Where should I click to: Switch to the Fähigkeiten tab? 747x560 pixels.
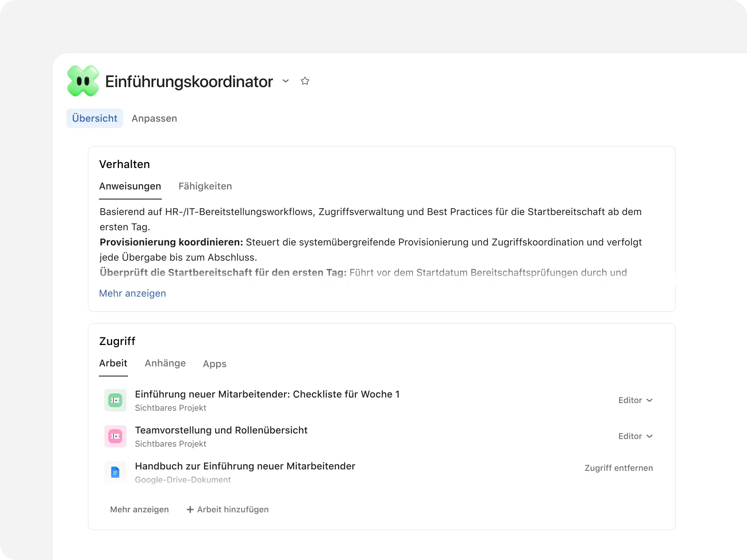point(205,186)
